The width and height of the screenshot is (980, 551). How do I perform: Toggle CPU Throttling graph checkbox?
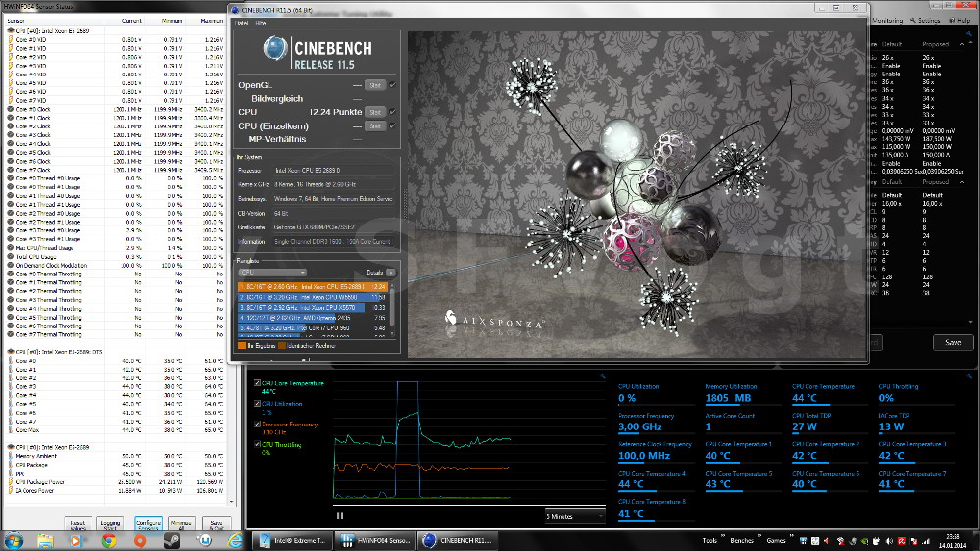[x=257, y=445]
